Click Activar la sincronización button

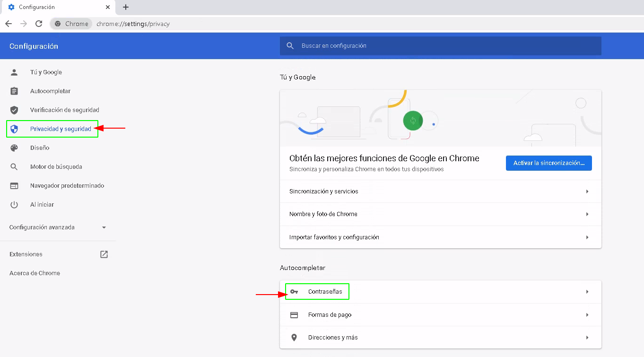(549, 163)
